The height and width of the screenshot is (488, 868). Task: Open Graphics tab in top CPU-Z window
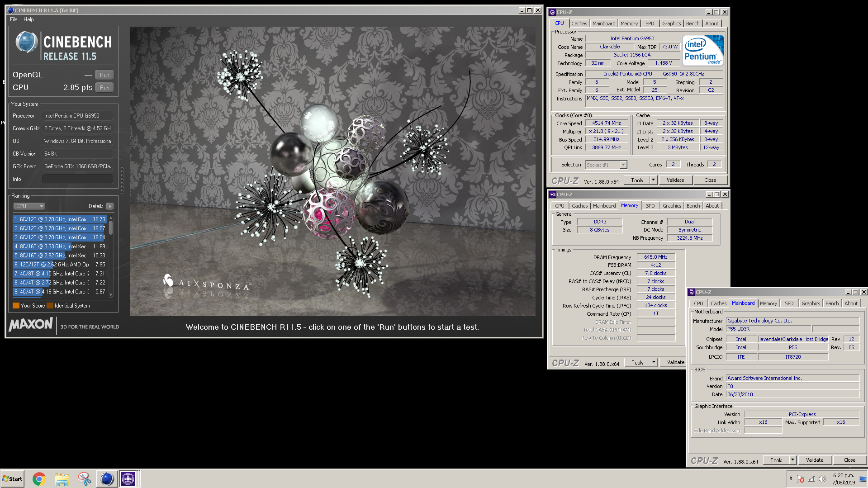671,24
